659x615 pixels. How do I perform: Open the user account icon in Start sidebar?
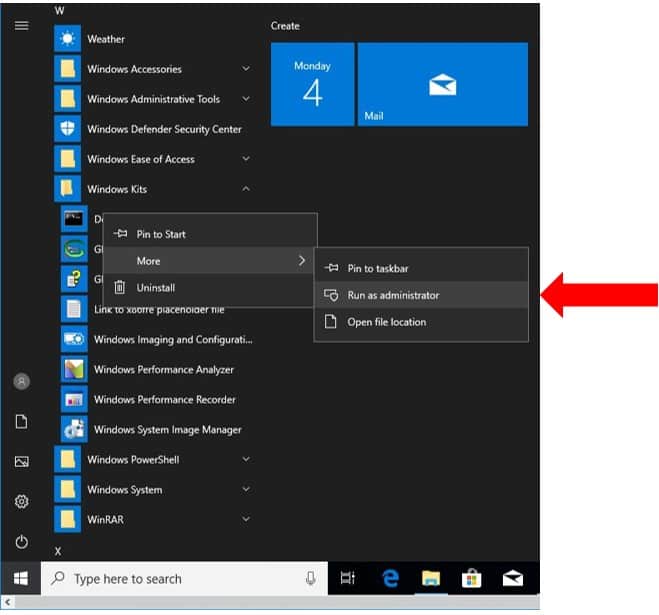21,382
